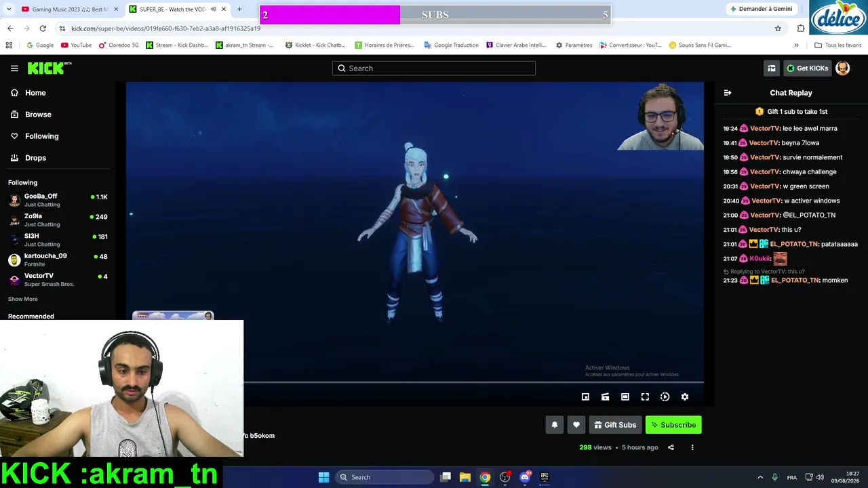
Task: Open the browser apps grid
Action: coord(9,45)
